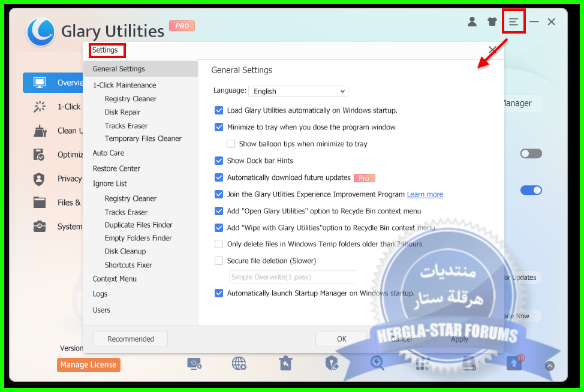The height and width of the screenshot is (392, 584).
Task: Launch Startup Manager from the bottom dock
Action: pyautogui.click(x=194, y=364)
